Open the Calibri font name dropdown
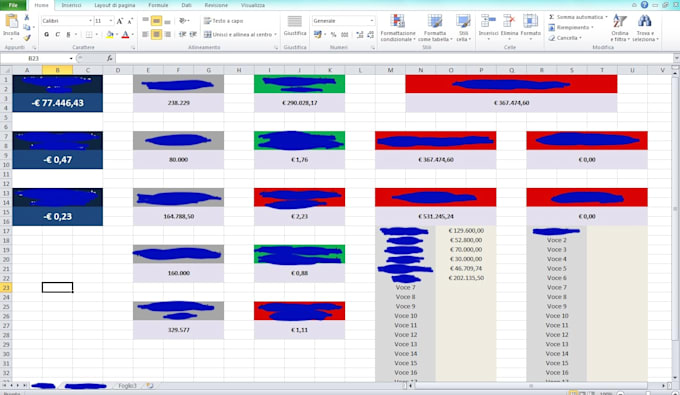Viewport: 680px width, 395px height. (90, 21)
